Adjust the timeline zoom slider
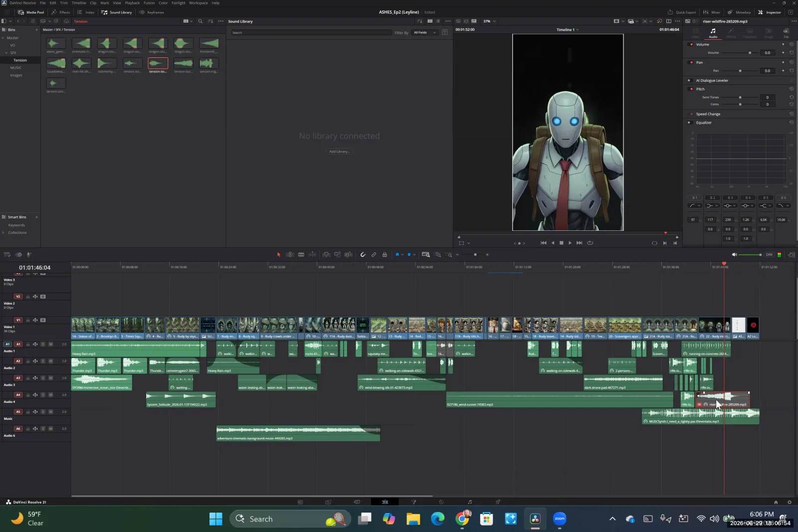Image resolution: width=798 pixels, height=532 pixels. (x=472, y=255)
